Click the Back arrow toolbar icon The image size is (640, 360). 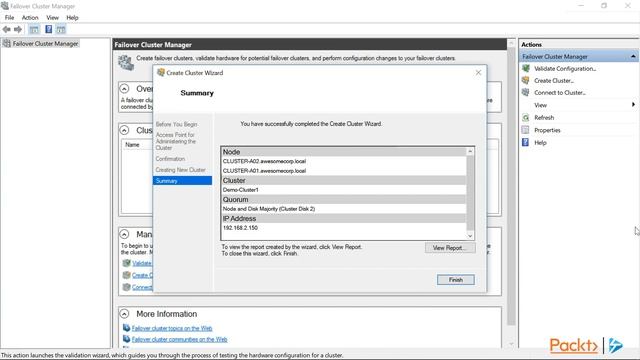[x=7, y=29]
